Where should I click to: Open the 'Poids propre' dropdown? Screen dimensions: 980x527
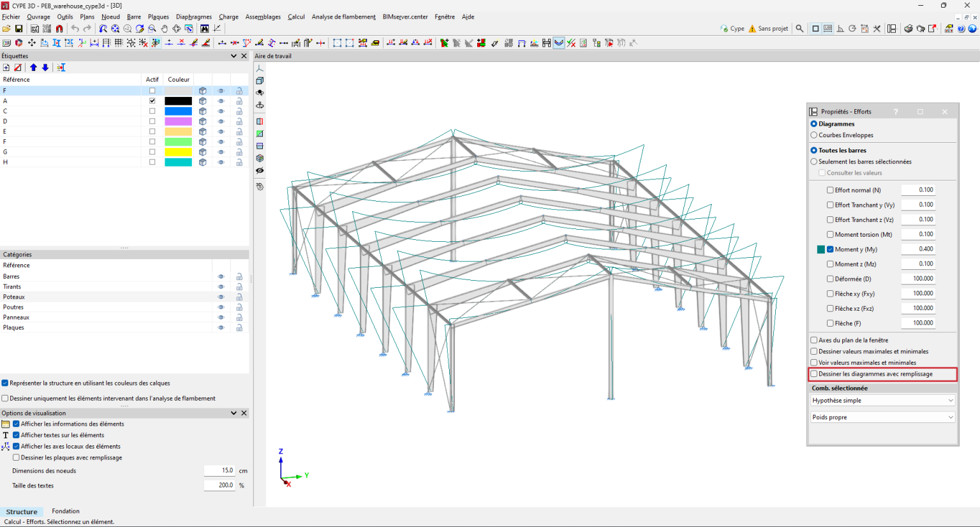[882, 417]
